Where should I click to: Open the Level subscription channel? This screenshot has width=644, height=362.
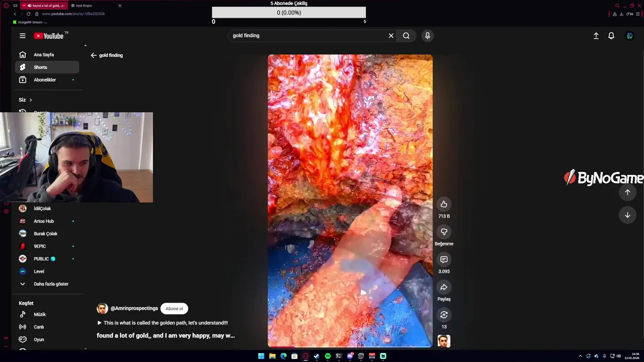pos(47,271)
